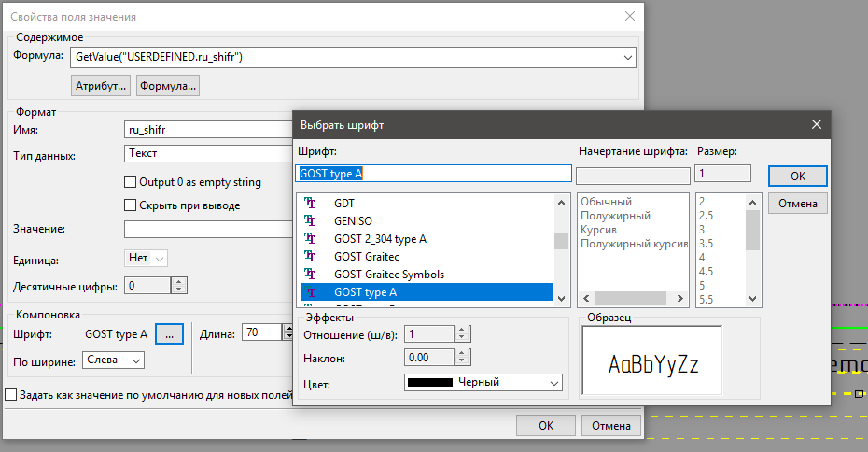The height and width of the screenshot is (452, 868).
Task: Check the Скрыть при выводе option
Action: click(131, 205)
